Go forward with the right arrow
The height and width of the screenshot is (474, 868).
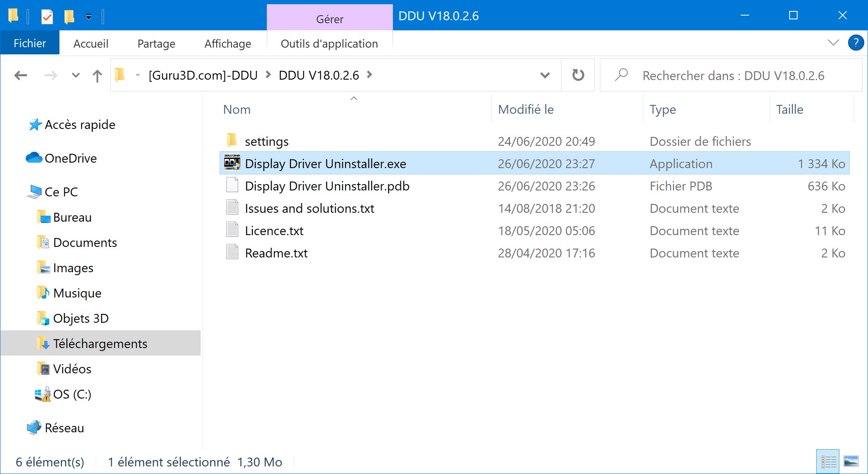coord(51,75)
